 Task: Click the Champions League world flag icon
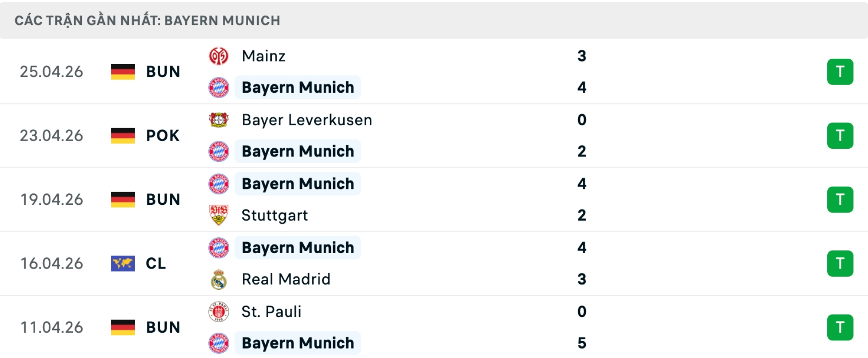(123, 263)
